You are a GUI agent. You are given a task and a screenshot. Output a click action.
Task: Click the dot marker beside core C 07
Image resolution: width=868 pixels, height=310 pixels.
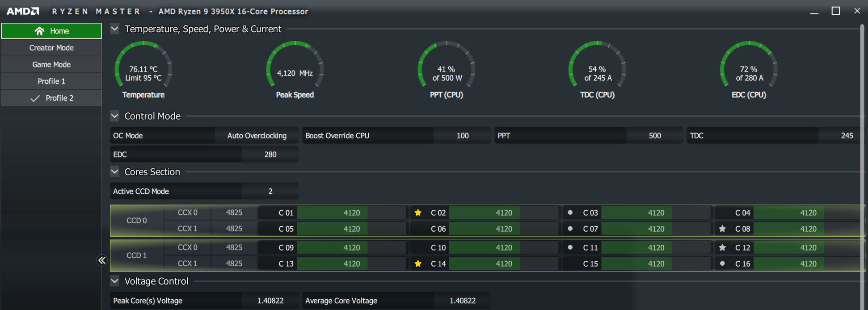[570, 229]
